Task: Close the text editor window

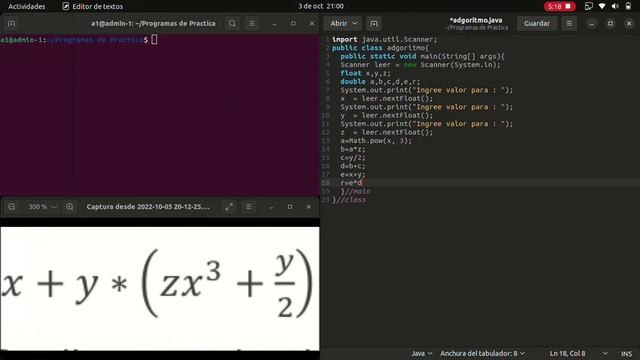Action: point(629,24)
